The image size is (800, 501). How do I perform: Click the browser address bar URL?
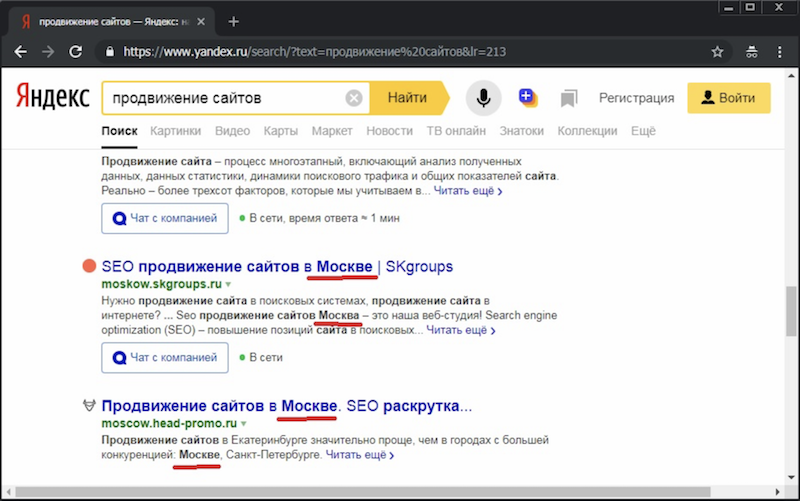(x=314, y=52)
